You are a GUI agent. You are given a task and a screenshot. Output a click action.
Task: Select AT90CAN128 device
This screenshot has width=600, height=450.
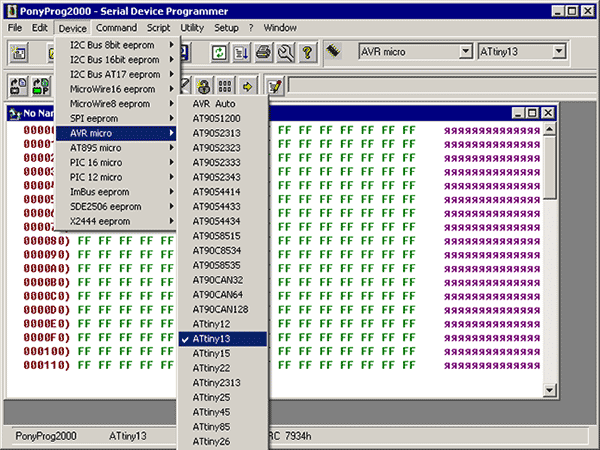pos(223,310)
